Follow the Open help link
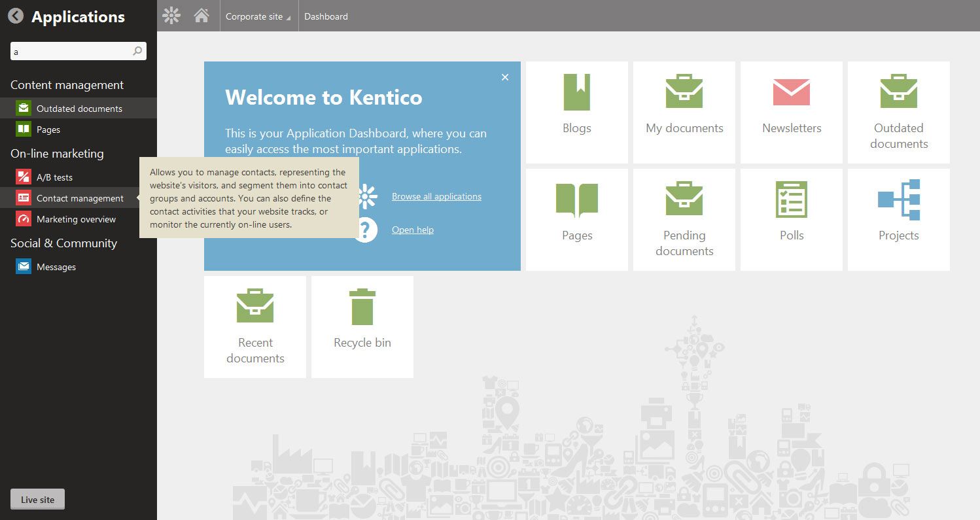 pyautogui.click(x=413, y=230)
